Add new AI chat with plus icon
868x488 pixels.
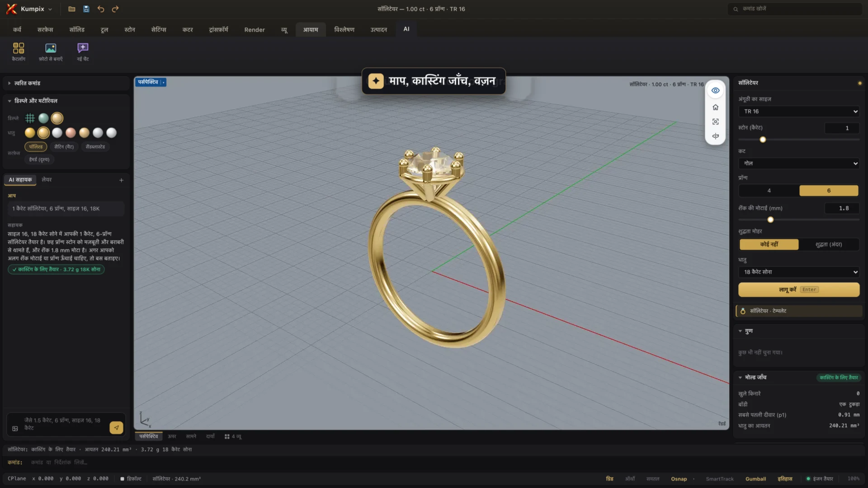[x=121, y=180]
